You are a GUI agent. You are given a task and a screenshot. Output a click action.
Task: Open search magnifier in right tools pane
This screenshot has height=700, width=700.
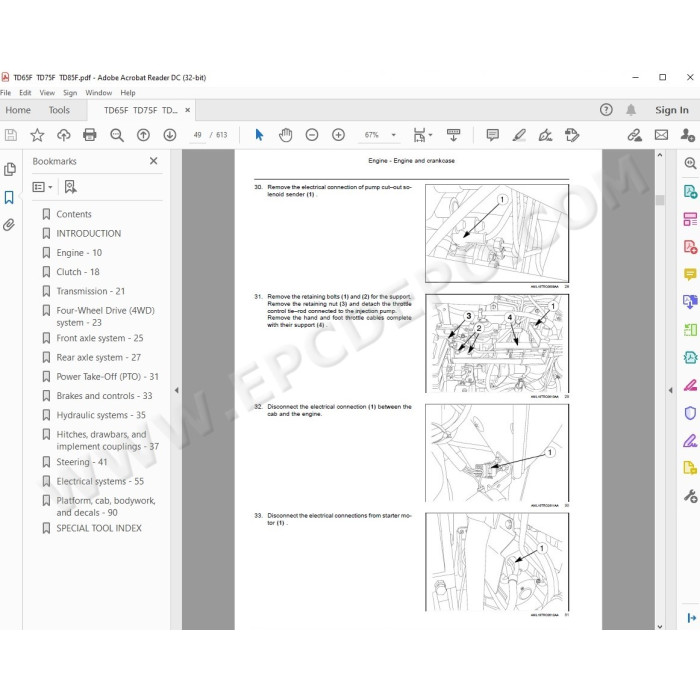point(690,163)
